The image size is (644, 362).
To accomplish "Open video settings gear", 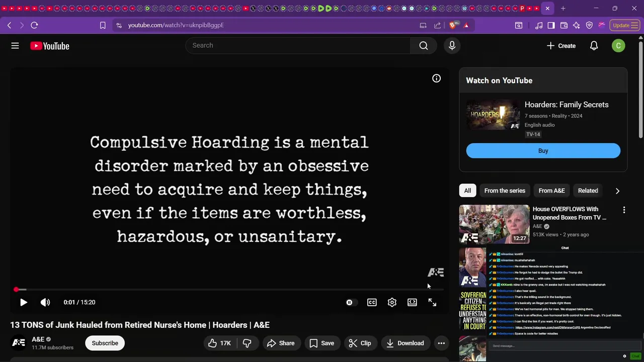I will coord(392,302).
